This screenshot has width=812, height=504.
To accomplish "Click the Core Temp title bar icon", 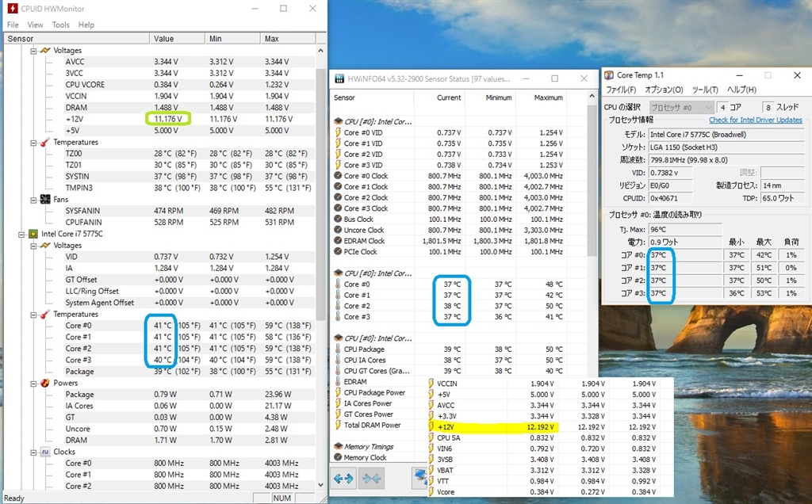I will [x=610, y=75].
